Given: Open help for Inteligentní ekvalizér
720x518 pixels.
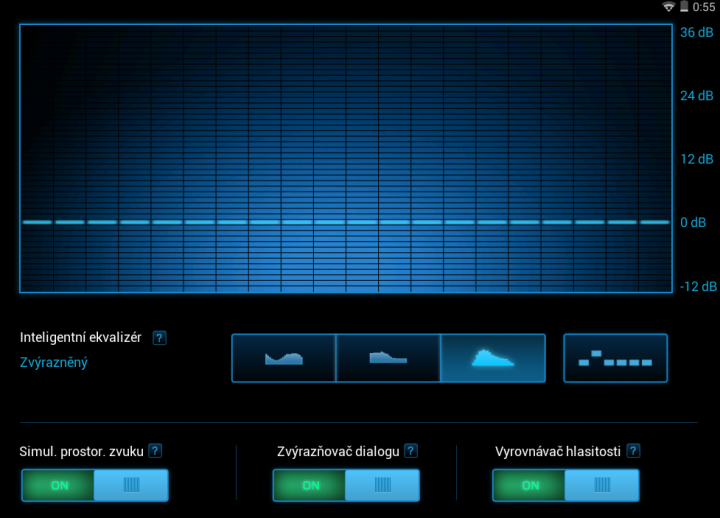Looking at the screenshot, I should click(x=159, y=338).
